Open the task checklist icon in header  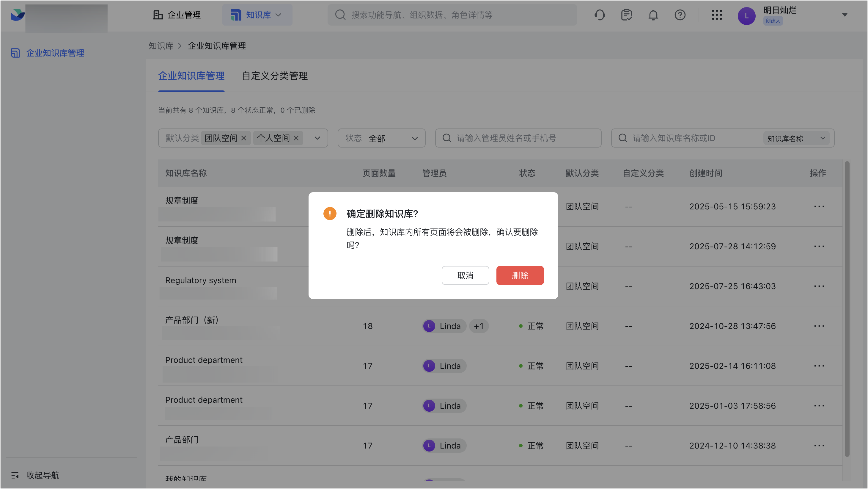coord(626,15)
